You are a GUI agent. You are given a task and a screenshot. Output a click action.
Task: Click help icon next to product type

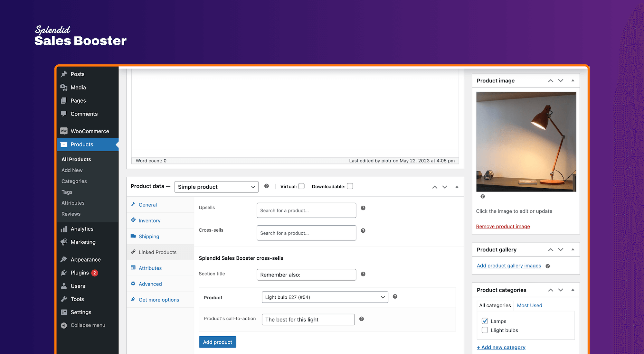(267, 186)
